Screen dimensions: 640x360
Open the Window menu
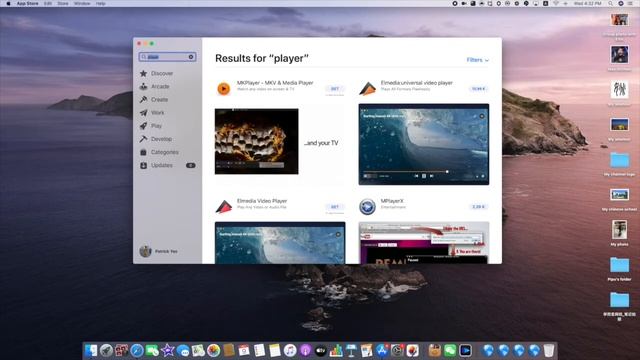(82, 3)
